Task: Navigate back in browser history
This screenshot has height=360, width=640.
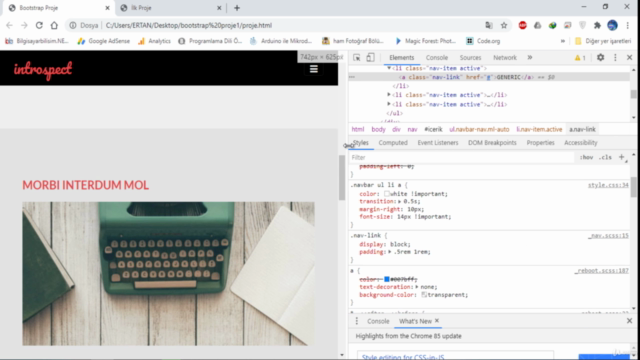Action: pos(9,25)
